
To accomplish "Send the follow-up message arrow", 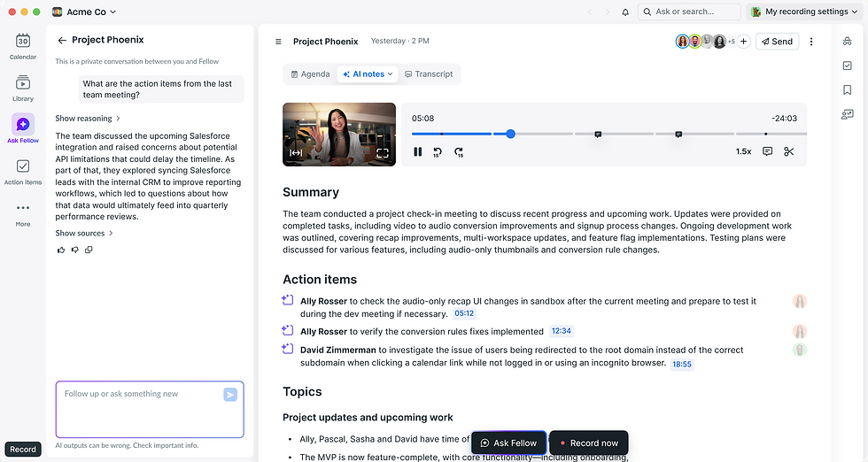I will click(230, 394).
